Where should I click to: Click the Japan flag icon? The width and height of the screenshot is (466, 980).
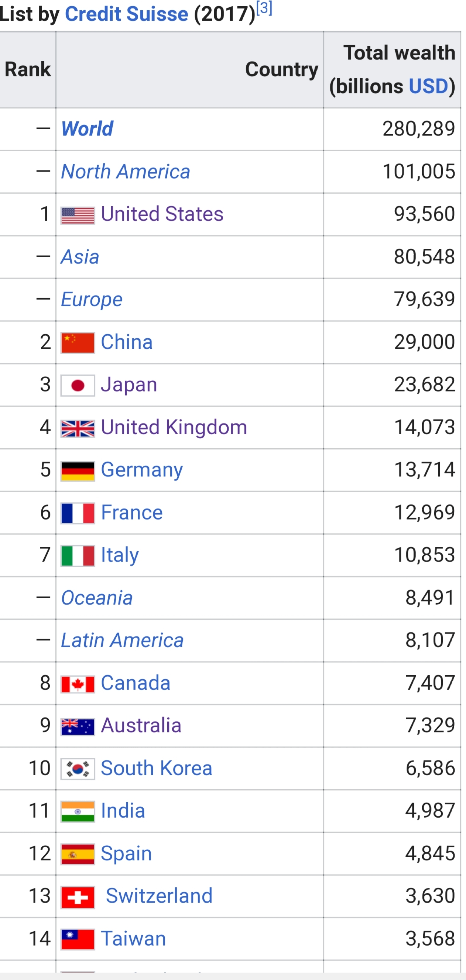pos(78,385)
